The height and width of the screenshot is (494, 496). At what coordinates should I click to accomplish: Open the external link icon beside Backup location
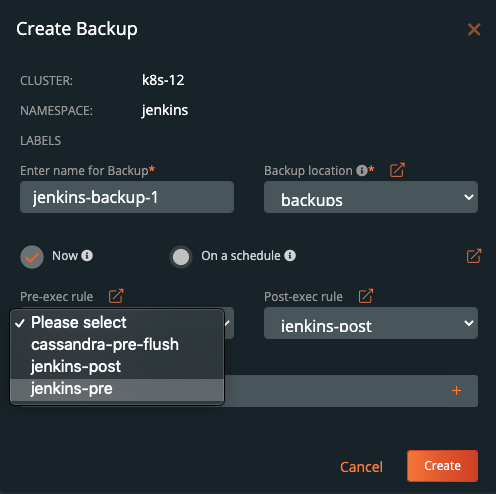tap(397, 170)
